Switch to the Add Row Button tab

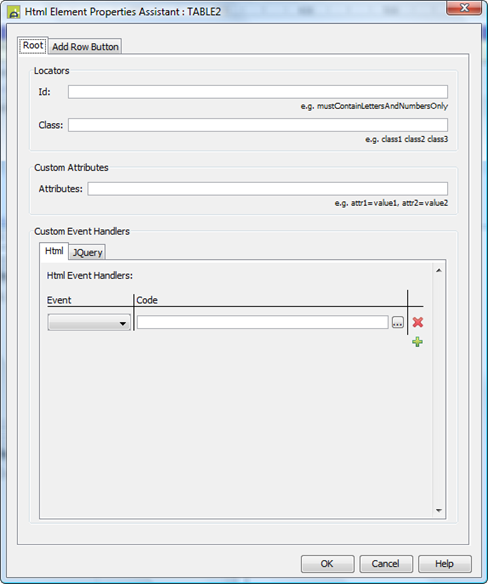(85, 47)
